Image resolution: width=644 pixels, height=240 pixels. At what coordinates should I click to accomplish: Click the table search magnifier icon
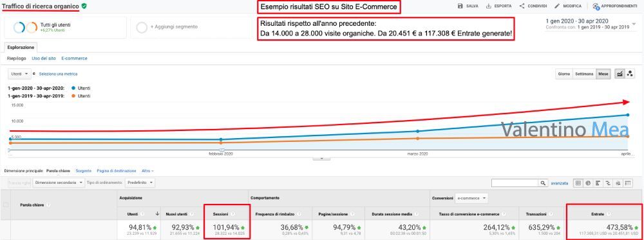point(544,183)
